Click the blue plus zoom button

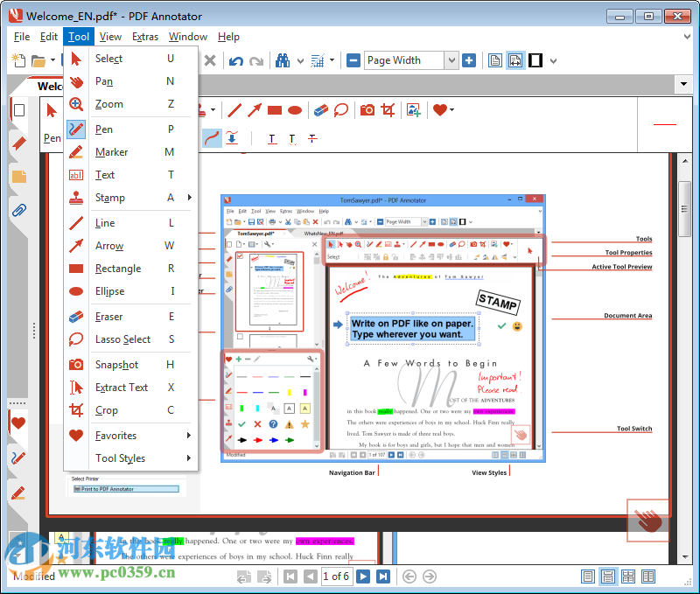point(469,60)
